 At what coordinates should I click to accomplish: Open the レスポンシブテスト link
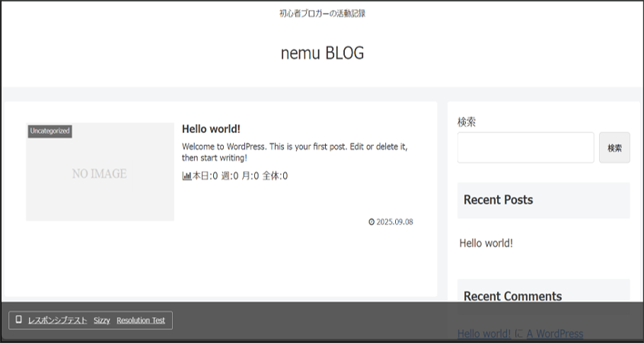57,320
